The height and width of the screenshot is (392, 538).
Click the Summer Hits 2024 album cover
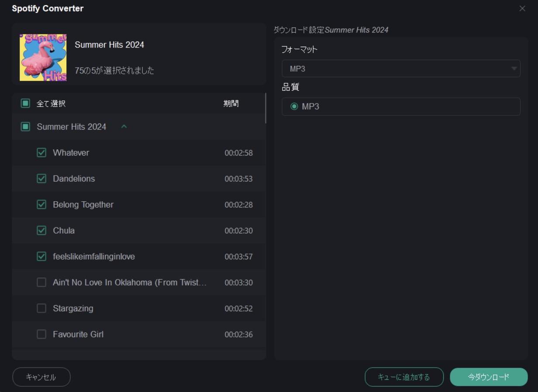click(43, 58)
